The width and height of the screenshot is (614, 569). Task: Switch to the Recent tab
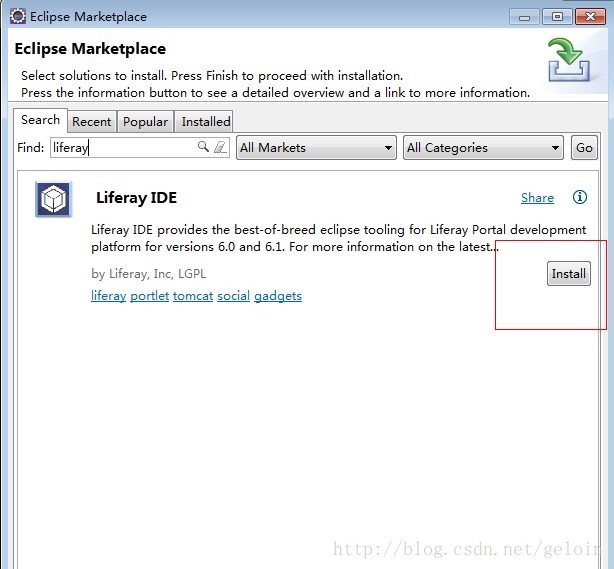point(92,122)
